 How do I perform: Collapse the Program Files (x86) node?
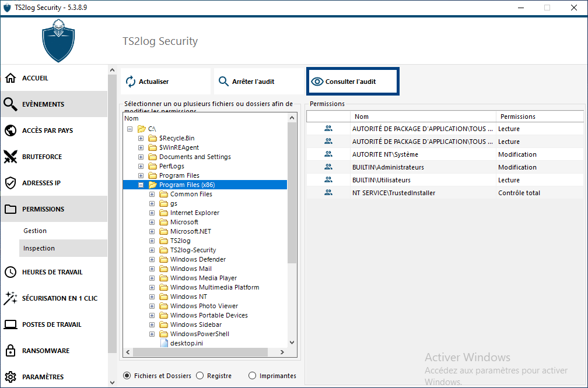(141, 185)
